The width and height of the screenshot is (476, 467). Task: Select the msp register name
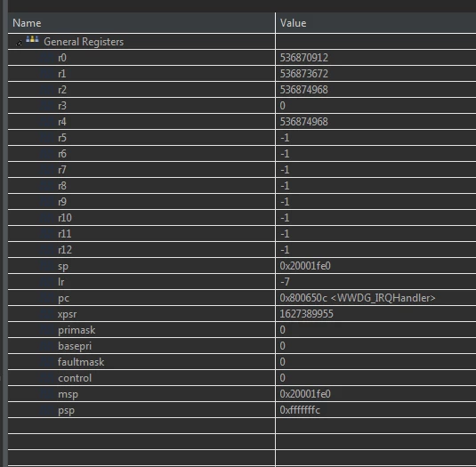(68, 394)
